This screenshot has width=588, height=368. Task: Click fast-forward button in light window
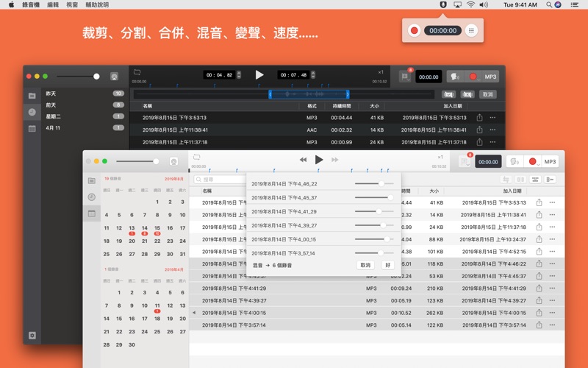click(x=335, y=160)
